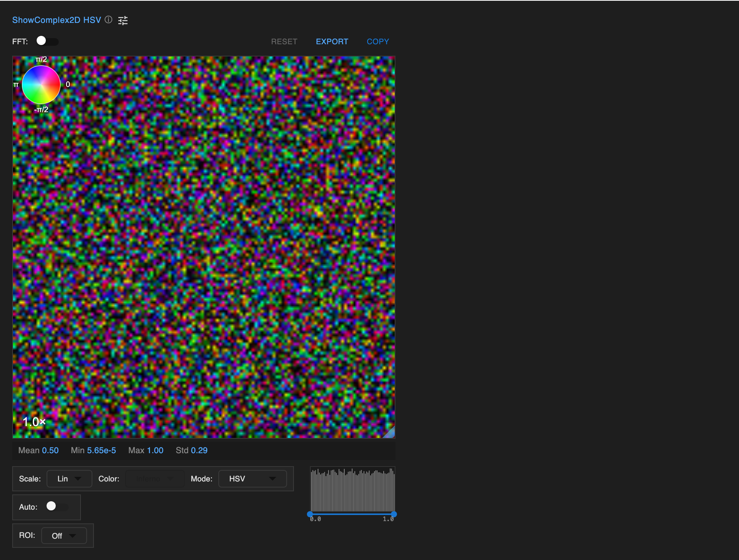Screen dimensions: 739x560
Task: Open the settings sliders icon in the header
Action: click(x=123, y=20)
